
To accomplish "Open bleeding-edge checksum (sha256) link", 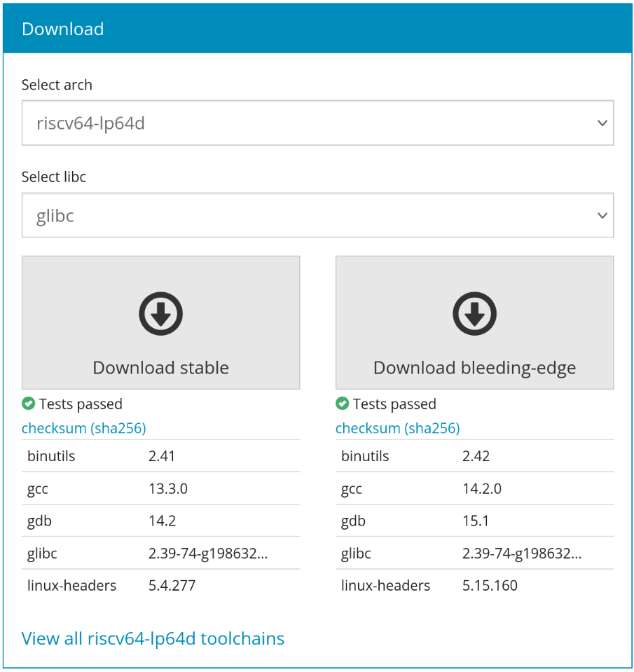I will tap(397, 428).
